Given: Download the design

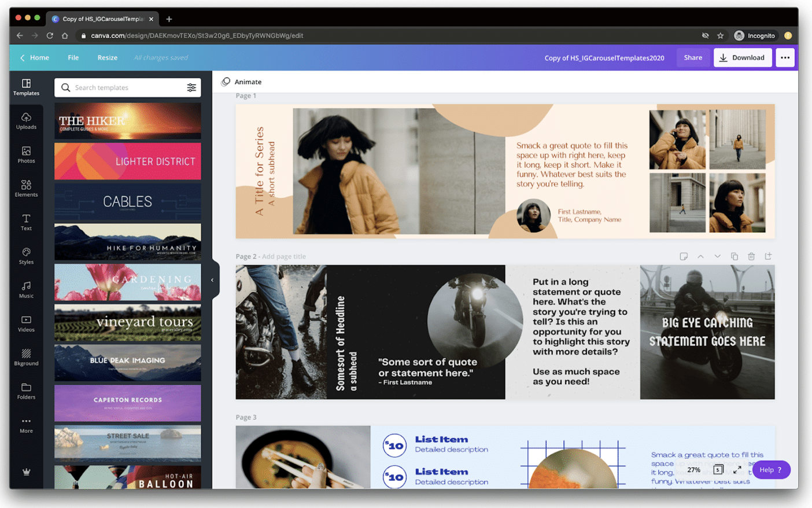Looking at the screenshot, I should point(743,57).
